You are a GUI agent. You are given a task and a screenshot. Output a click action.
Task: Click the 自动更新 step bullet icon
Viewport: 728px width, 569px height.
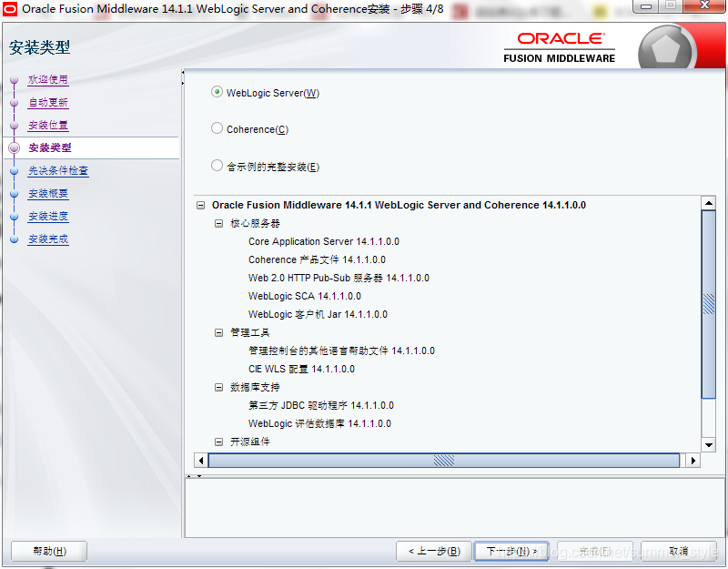[x=15, y=103]
